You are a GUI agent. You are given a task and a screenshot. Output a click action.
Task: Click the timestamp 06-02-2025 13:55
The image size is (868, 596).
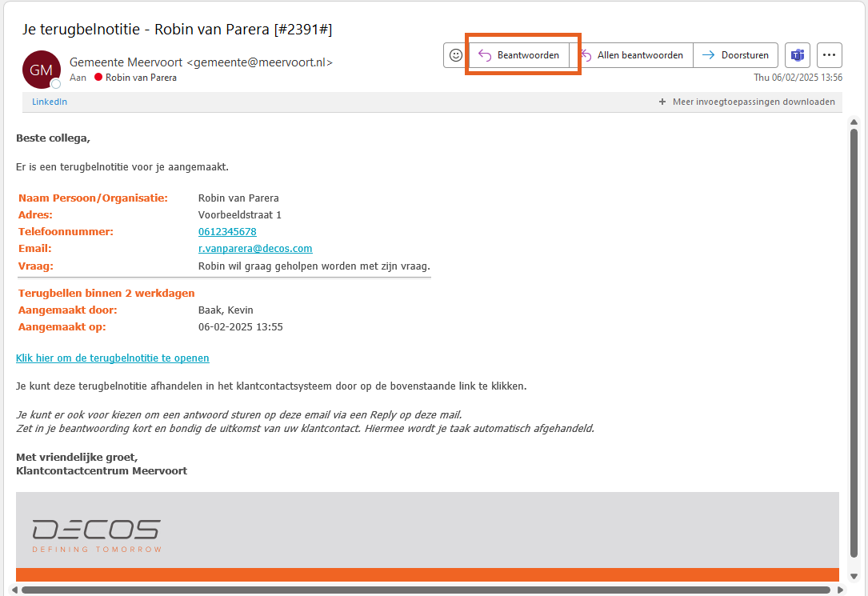pyautogui.click(x=240, y=327)
